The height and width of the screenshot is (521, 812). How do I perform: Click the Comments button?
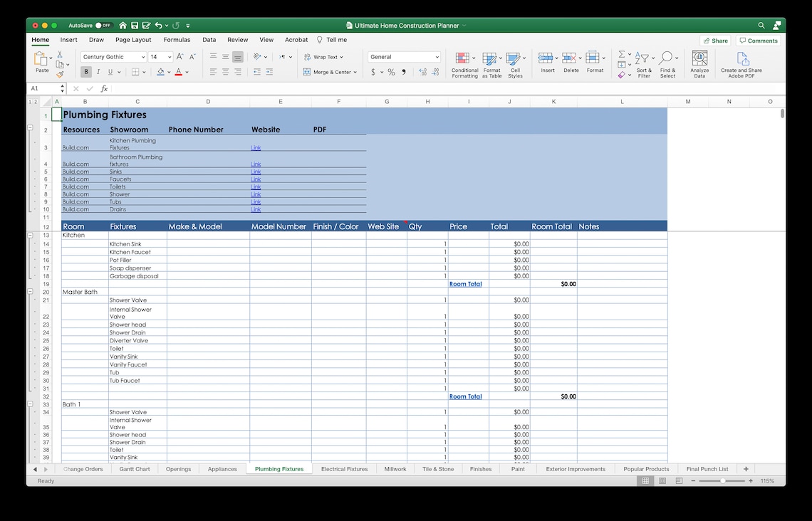[758, 41]
